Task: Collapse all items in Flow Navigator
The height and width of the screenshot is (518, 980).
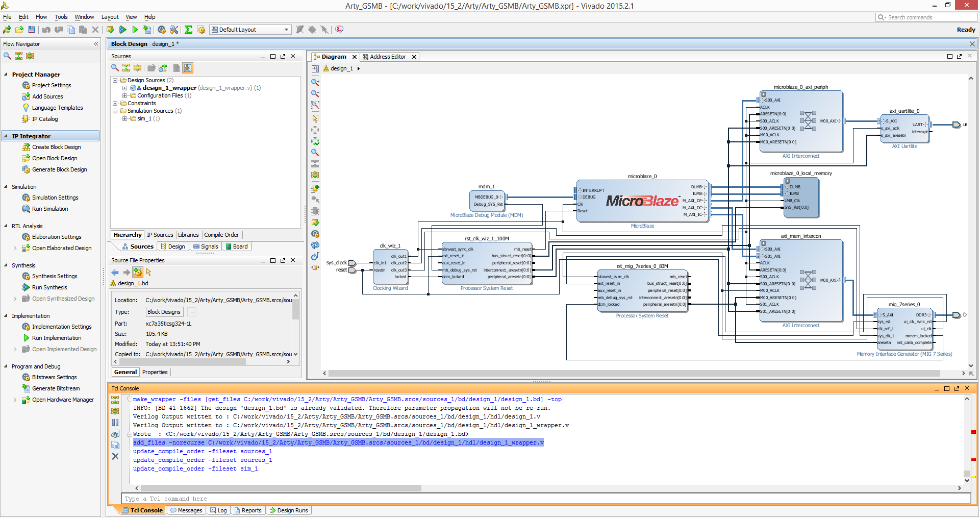Action: 19,56
